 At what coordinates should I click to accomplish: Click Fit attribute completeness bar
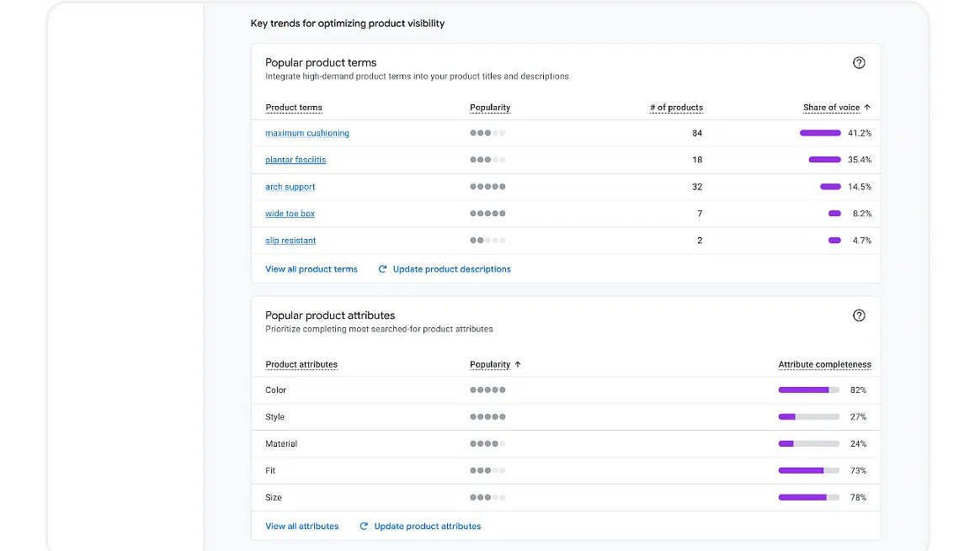pos(809,470)
